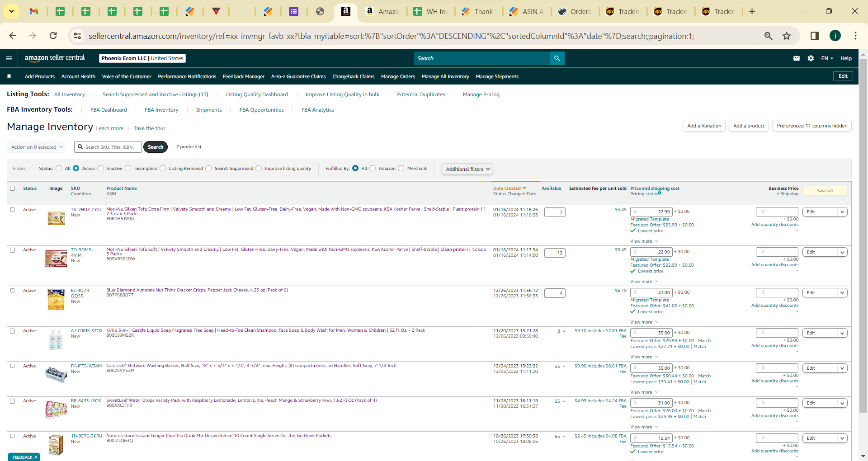Open the Action on 0 selected dropdown
Screen dimensions: 868x461
coord(37,147)
